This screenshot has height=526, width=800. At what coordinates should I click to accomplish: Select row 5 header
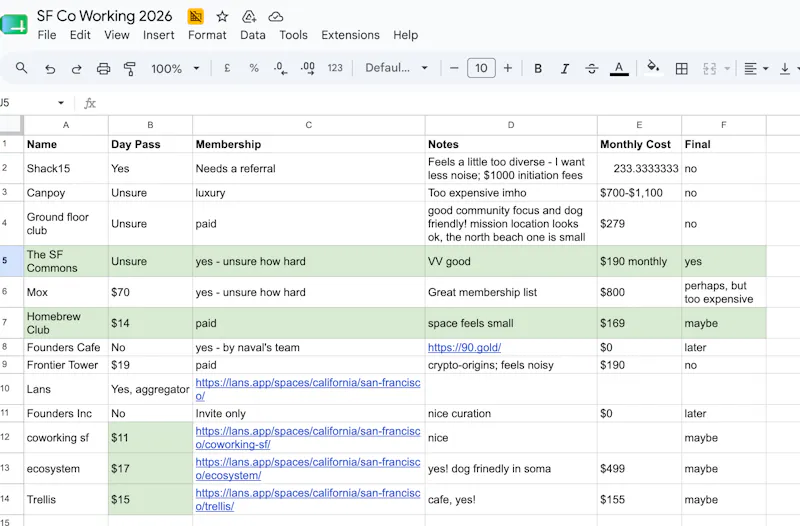11,261
